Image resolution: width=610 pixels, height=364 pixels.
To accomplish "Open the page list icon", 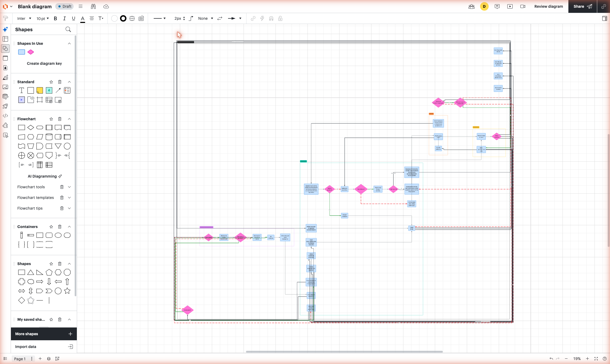I will tap(5, 359).
